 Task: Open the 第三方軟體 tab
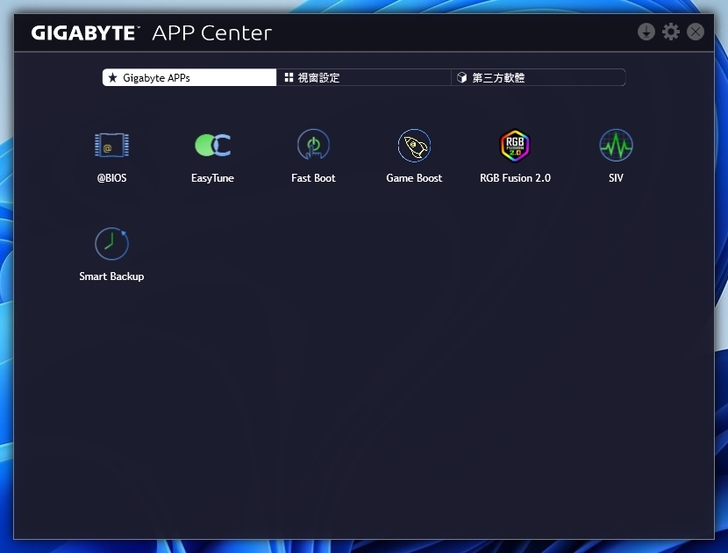point(538,78)
